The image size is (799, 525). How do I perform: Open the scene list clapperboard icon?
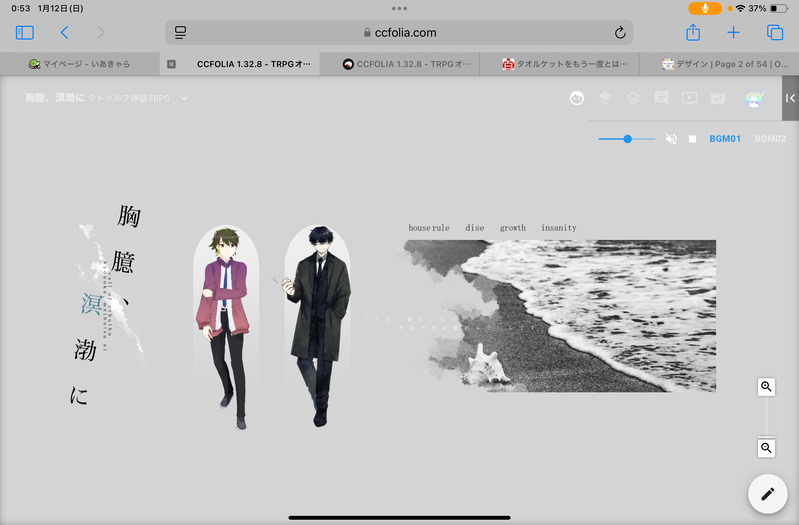point(717,97)
